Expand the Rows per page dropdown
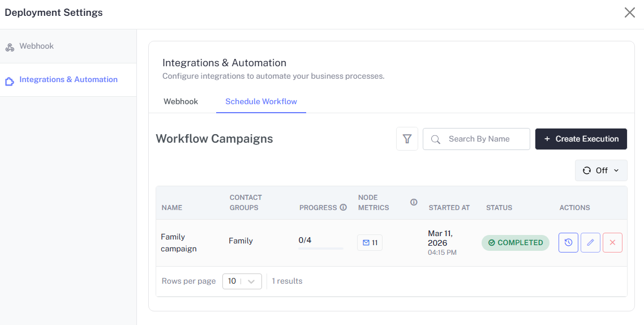 point(242,281)
